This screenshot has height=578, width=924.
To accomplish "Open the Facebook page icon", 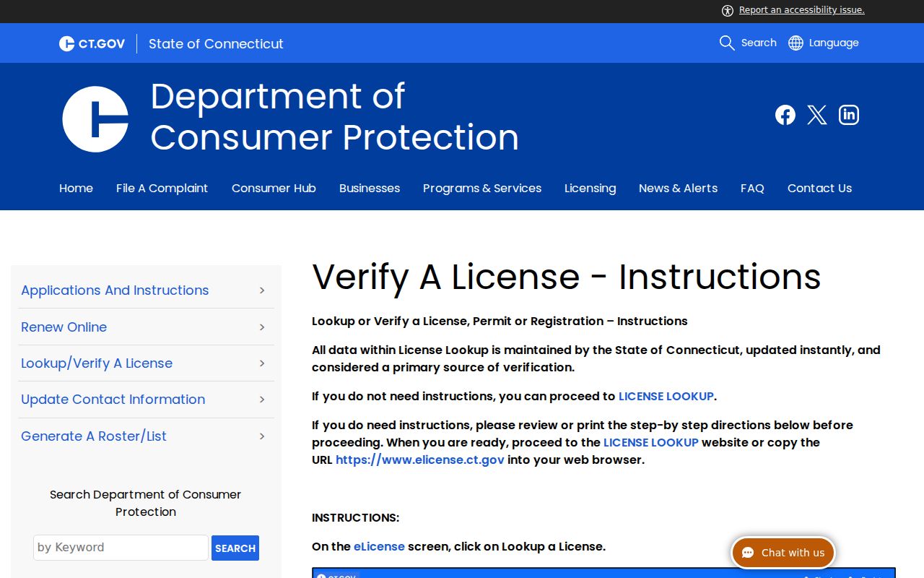I will [x=785, y=115].
